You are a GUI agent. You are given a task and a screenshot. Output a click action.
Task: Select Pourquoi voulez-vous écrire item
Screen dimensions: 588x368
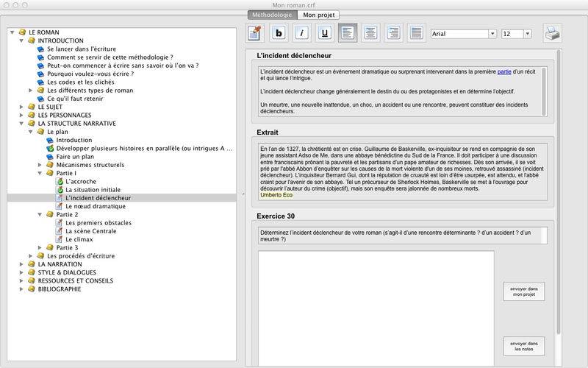[x=90, y=74]
